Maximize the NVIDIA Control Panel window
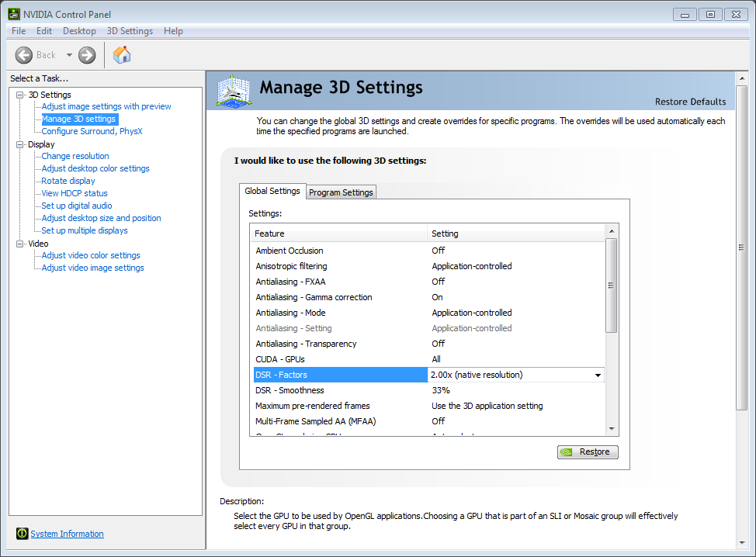Screen dimensions: 756x557 click(x=710, y=15)
